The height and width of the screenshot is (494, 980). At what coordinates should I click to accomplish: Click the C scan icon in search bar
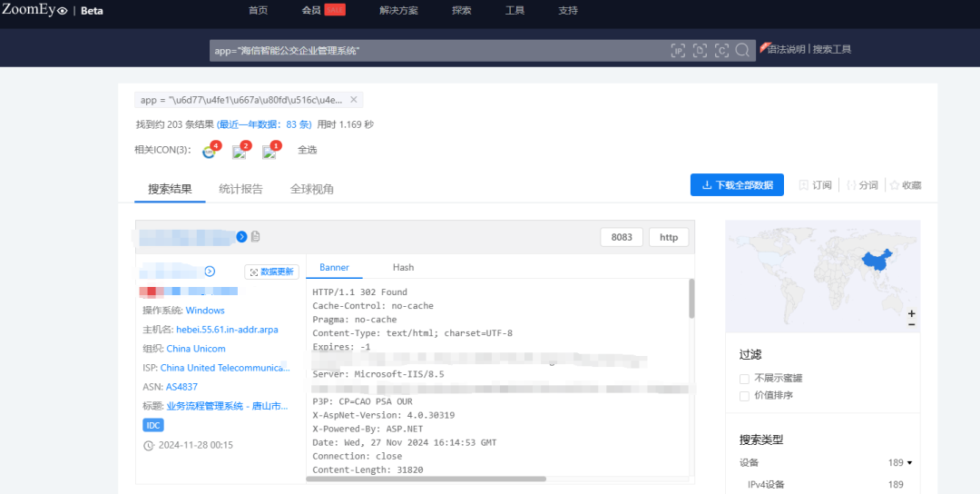click(721, 51)
